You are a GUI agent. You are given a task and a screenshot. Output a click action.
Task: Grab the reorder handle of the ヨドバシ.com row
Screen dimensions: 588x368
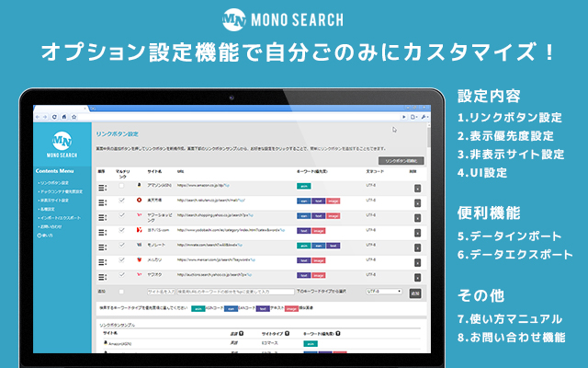tap(102, 233)
